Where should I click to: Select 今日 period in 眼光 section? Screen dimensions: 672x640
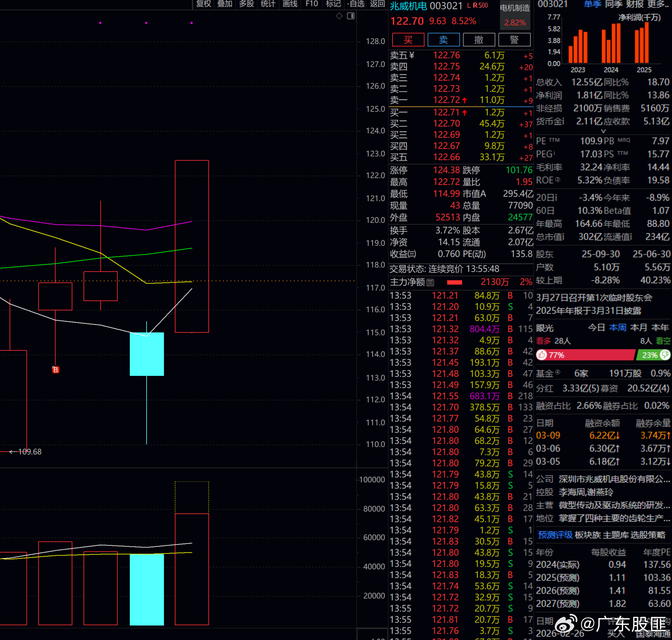coord(596,328)
